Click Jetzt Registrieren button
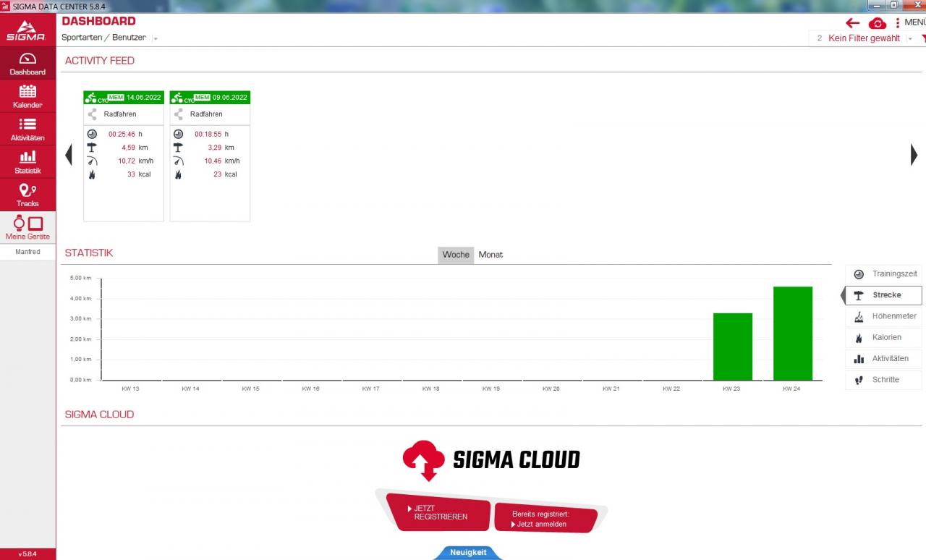This screenshot has height=560, width=926. 438,513
